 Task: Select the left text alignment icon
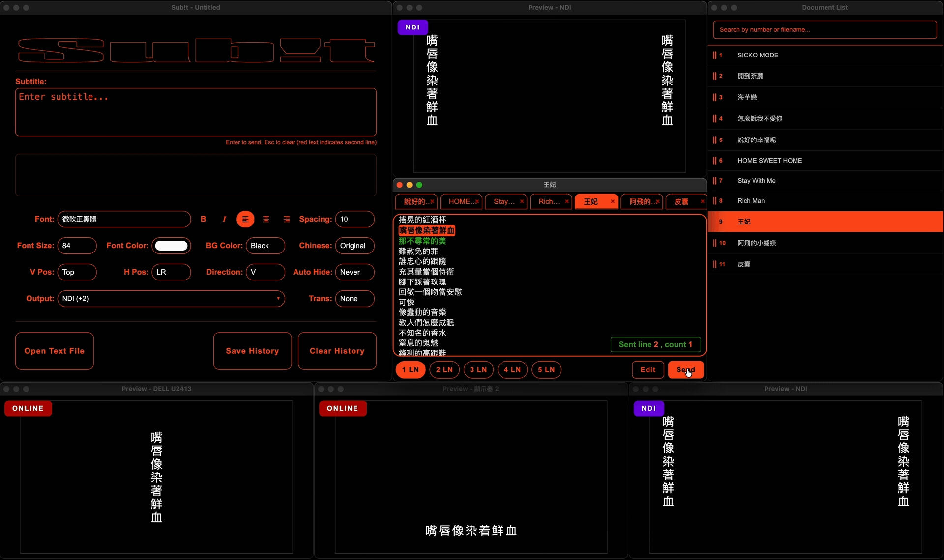click(245, 219)
